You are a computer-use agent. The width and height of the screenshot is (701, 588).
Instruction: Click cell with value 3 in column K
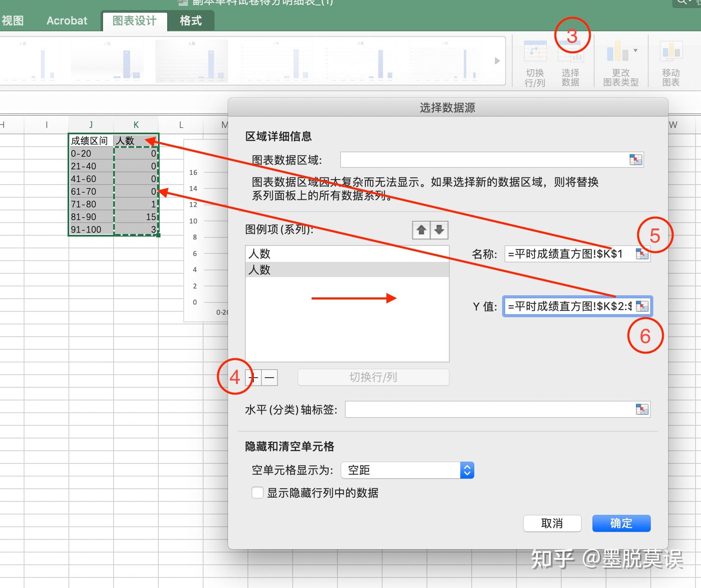[x=136, y=229]
